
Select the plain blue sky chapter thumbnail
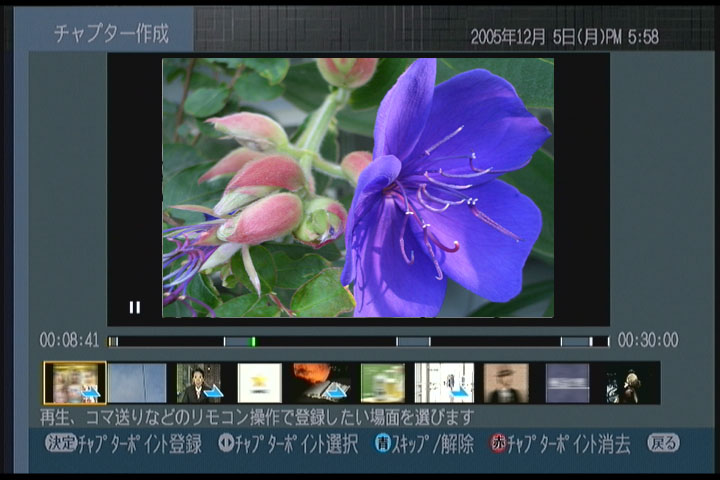point(137,383)
